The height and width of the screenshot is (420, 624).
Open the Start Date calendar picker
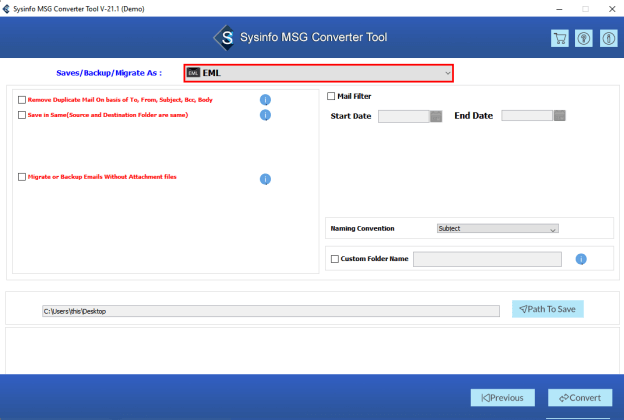coord(436,116)
